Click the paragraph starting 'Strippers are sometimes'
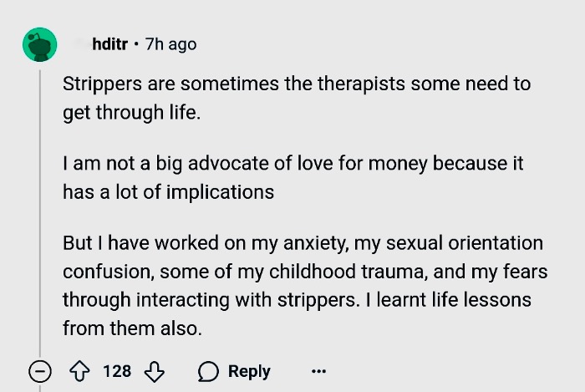 pos(297,98)
